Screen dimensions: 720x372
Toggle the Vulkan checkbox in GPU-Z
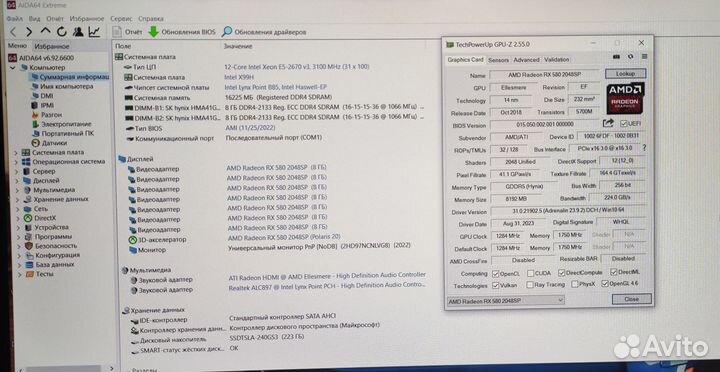[x=495, y=285]
